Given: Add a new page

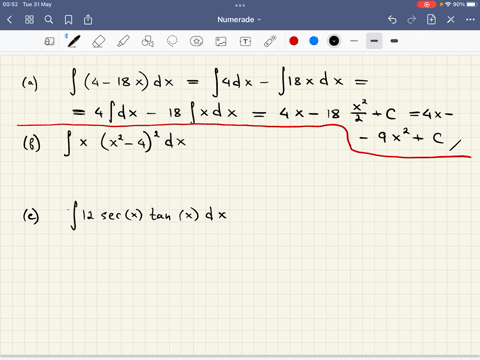Looking at the screenshot, I should click(431, 19).
